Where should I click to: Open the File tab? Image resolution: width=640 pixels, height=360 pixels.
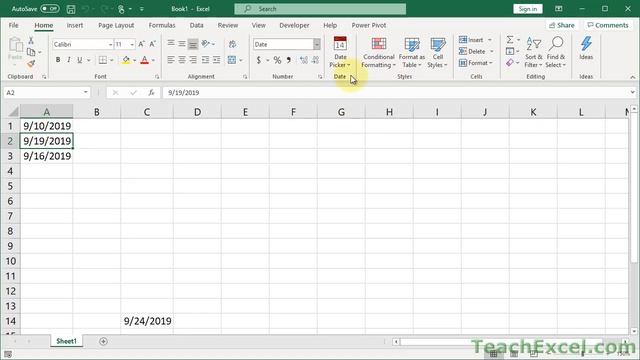click(x=13, y=25)
